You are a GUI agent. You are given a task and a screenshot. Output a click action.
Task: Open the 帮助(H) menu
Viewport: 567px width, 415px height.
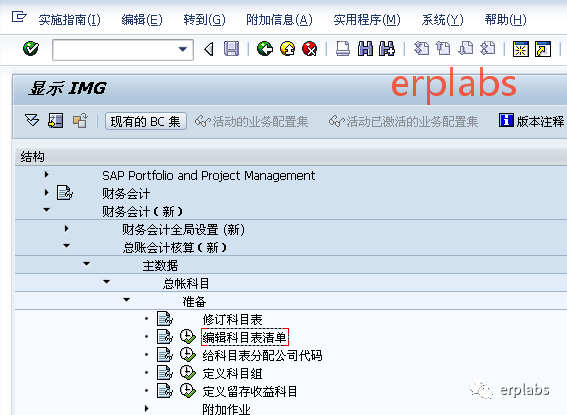(506, 20)
